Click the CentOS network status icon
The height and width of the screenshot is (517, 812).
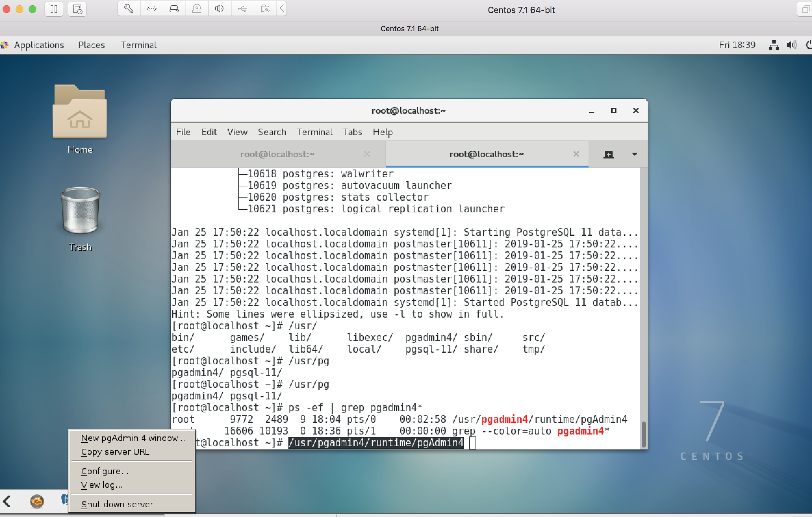tap(774, 45)
